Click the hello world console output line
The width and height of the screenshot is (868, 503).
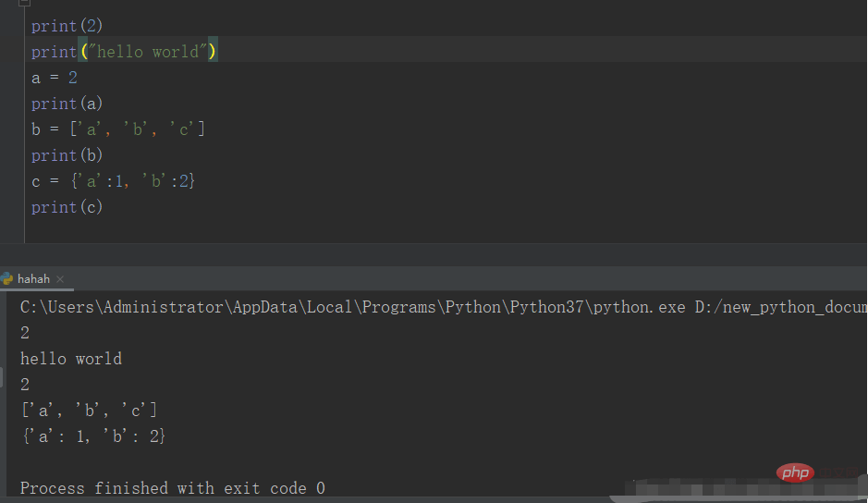click(x=71, y=359)
